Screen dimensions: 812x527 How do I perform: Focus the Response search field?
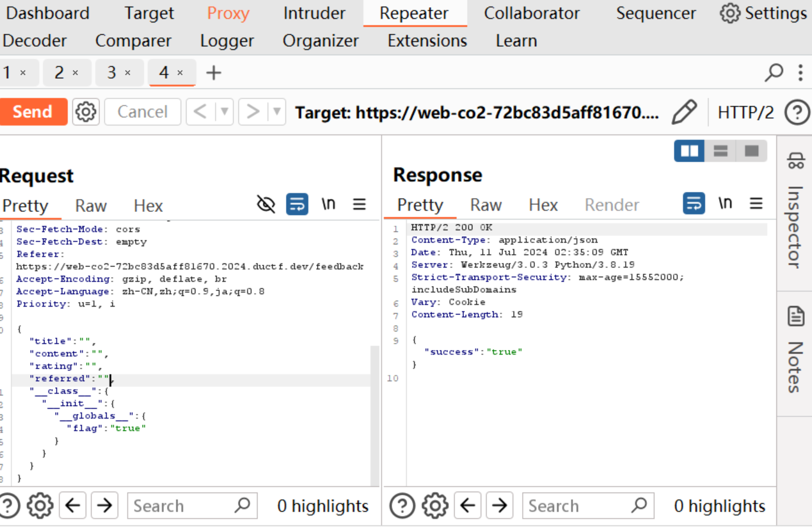tap(587, 506)
